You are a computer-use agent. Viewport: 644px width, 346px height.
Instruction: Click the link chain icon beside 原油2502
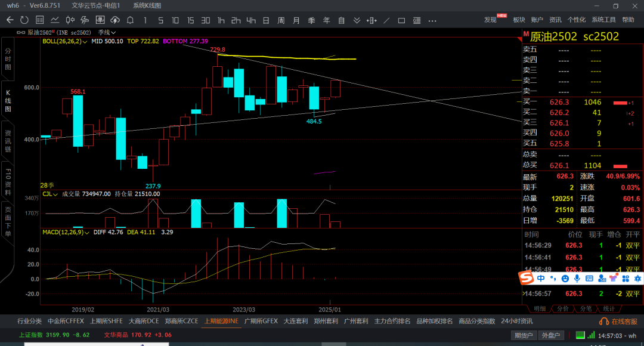[x=21, y=32]
